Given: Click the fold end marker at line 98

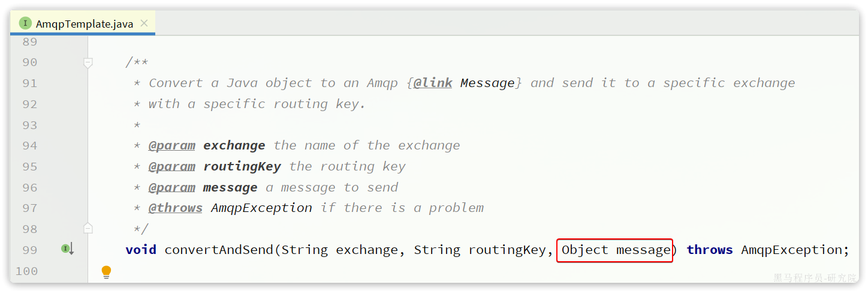Looking at the screenshot, I should (88, 228).
